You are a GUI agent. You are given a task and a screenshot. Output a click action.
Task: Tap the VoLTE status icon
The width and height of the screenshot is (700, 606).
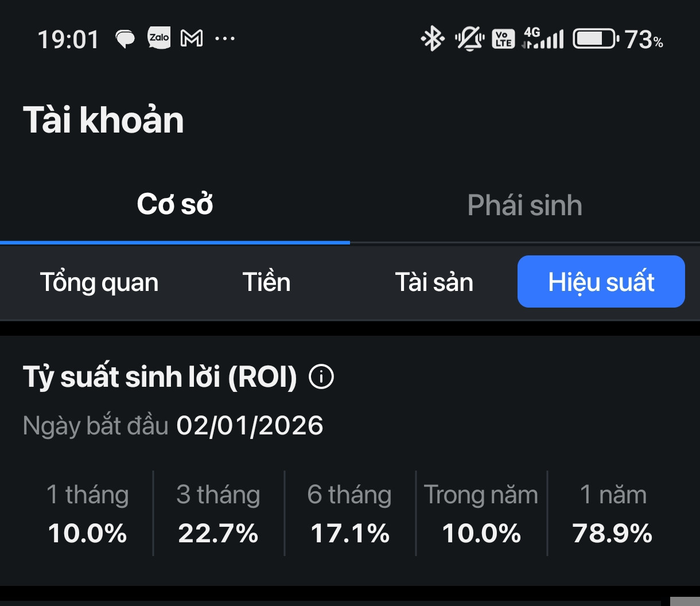tap(503, 39)
